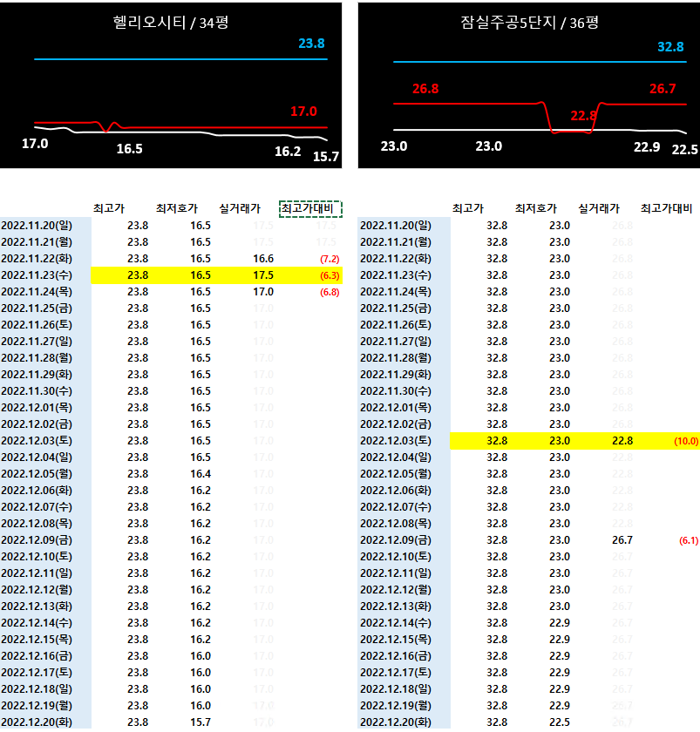Click white 15.7 label in 헬리오시티 chart
This screenshot has width=700, height=732.
pos(325,156)
